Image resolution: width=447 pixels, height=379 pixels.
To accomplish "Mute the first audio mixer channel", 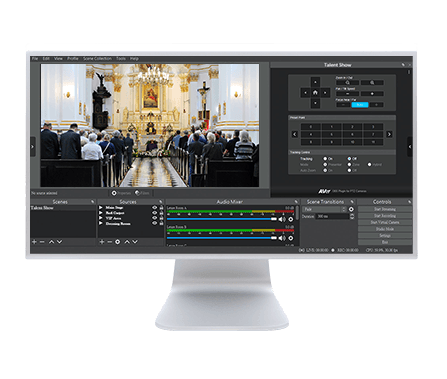I will [x=282, y=219].
